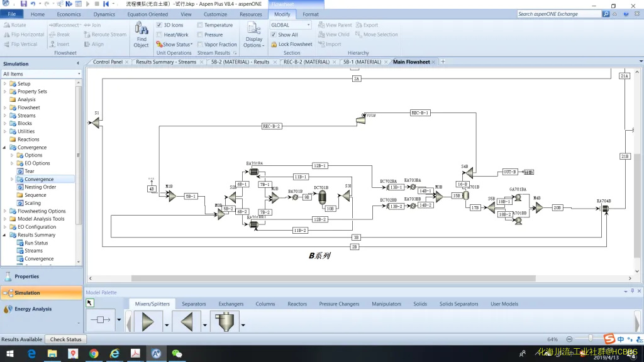This screenshot has width=644, height=362.
Task: Select the SSplit block in Model Palette
Action: 225,321
